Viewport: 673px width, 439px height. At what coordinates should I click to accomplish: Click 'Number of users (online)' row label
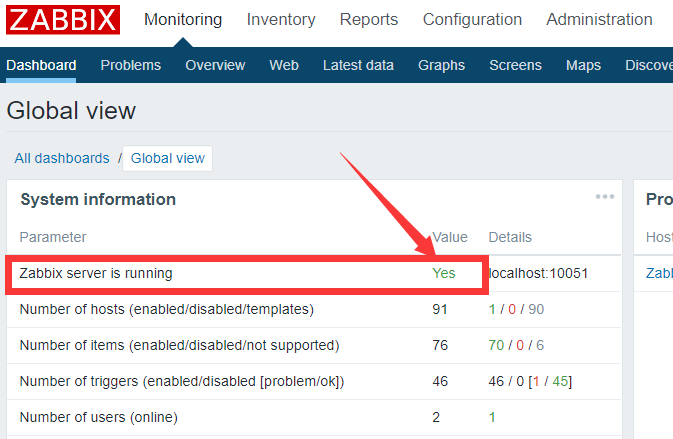pos(99,418)
